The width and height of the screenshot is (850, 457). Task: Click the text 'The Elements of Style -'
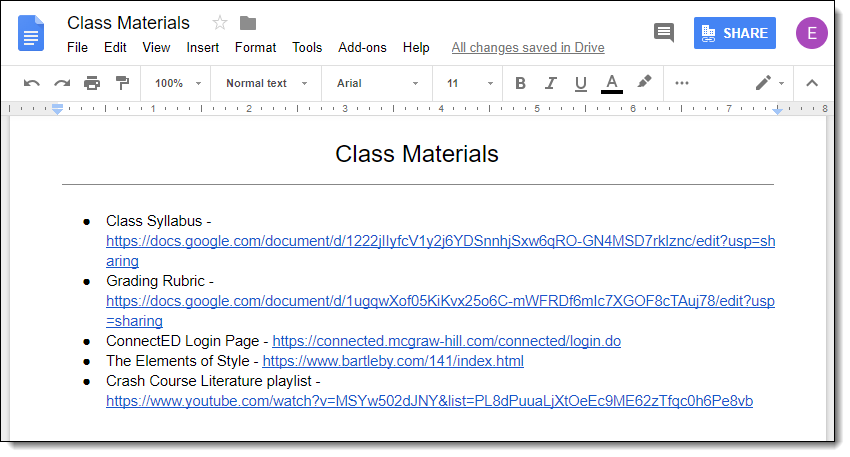(x=182, y=361)
